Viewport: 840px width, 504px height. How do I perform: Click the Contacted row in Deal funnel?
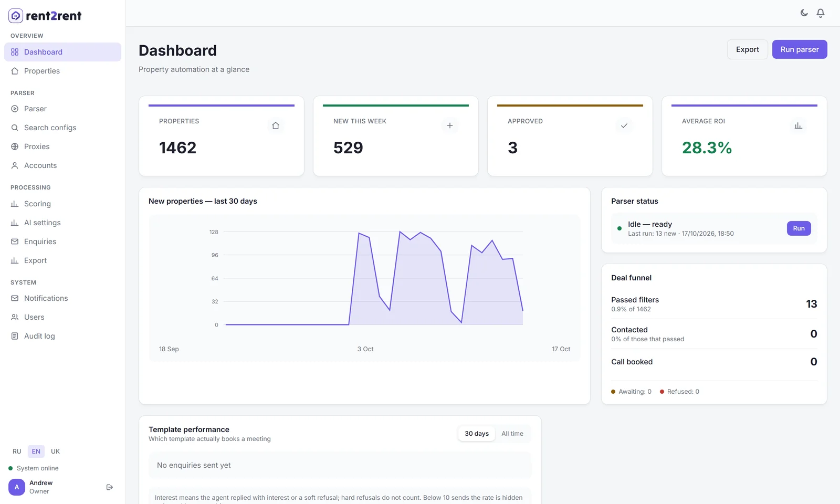click(x=714, y=334)
